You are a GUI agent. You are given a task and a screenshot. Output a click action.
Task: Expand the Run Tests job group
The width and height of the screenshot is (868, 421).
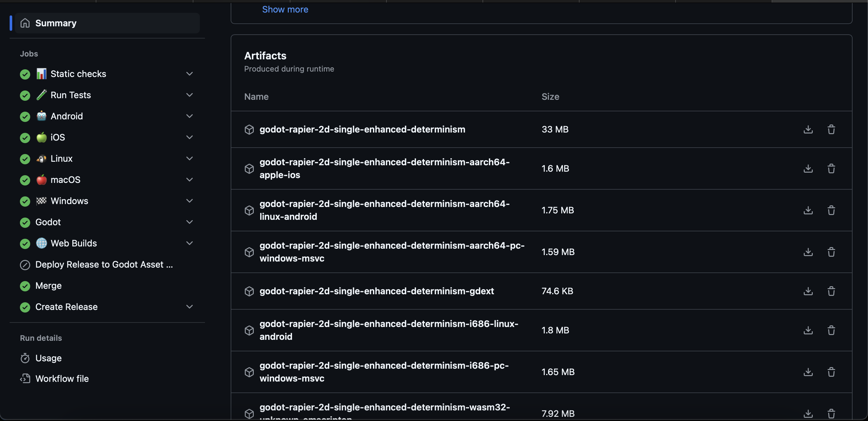tap(189, 95)
